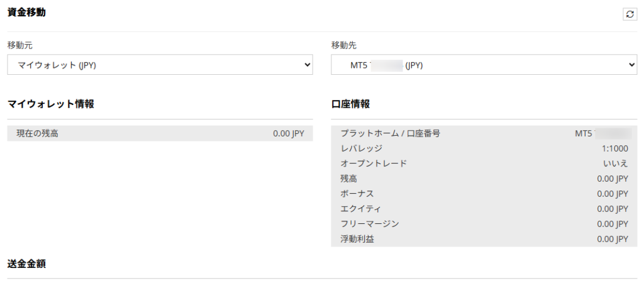The image size is (644, 283).
Task: Select the プラットホーム / 口座番号 row
Action: point(484,133)
